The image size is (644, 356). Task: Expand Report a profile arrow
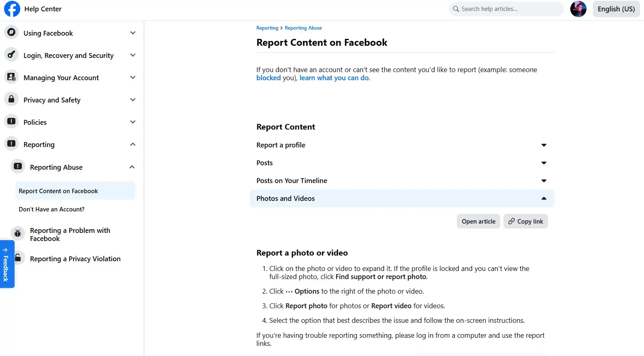point(544,145)
